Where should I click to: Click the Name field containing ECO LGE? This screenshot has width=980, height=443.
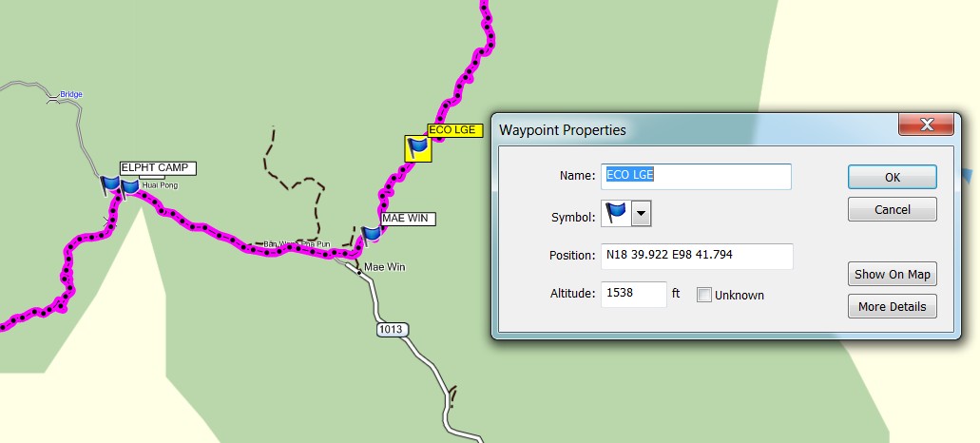696,176
